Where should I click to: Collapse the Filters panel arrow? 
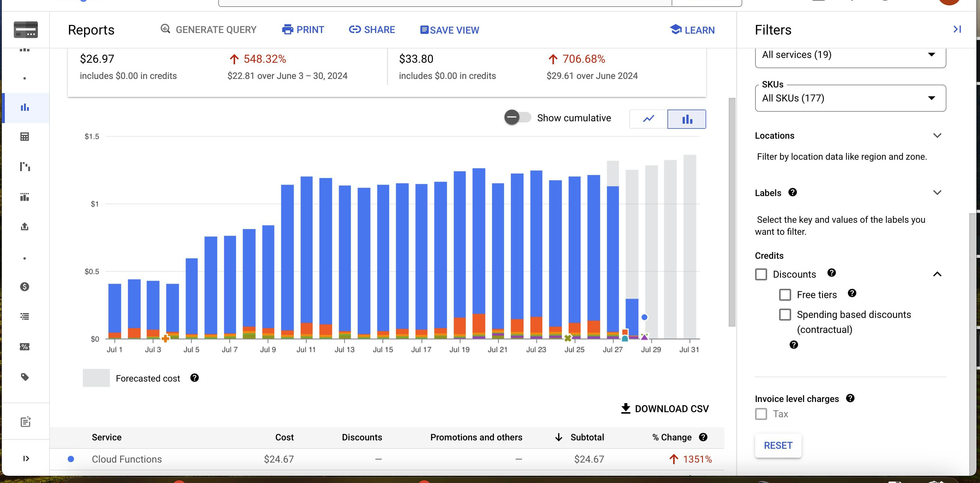tap(957, 29)
